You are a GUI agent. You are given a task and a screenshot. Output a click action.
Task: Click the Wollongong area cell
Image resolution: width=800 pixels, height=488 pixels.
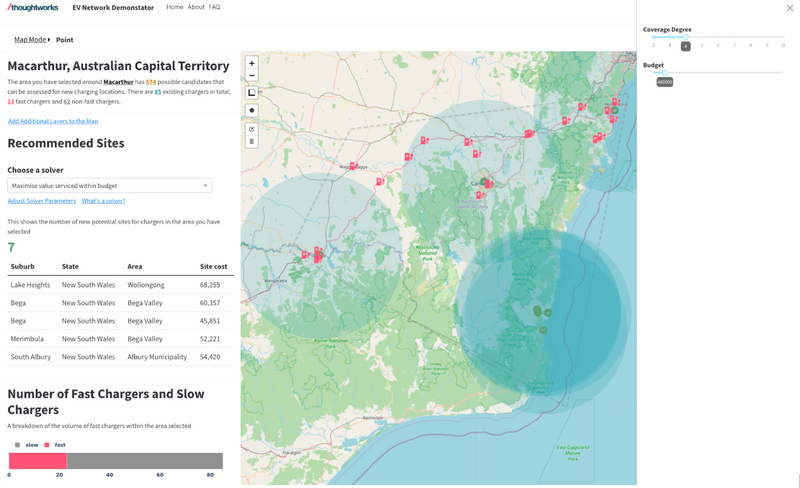(146, 285)
